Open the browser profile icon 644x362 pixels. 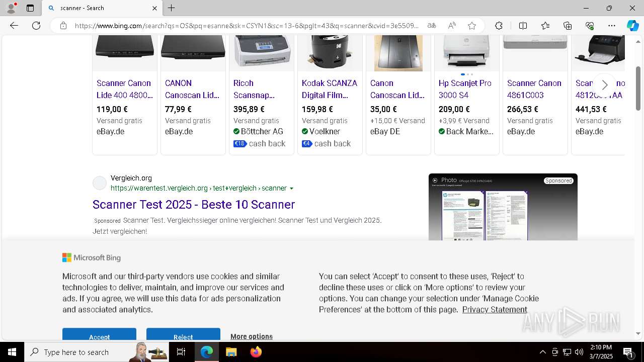click(x=11, y=8)
